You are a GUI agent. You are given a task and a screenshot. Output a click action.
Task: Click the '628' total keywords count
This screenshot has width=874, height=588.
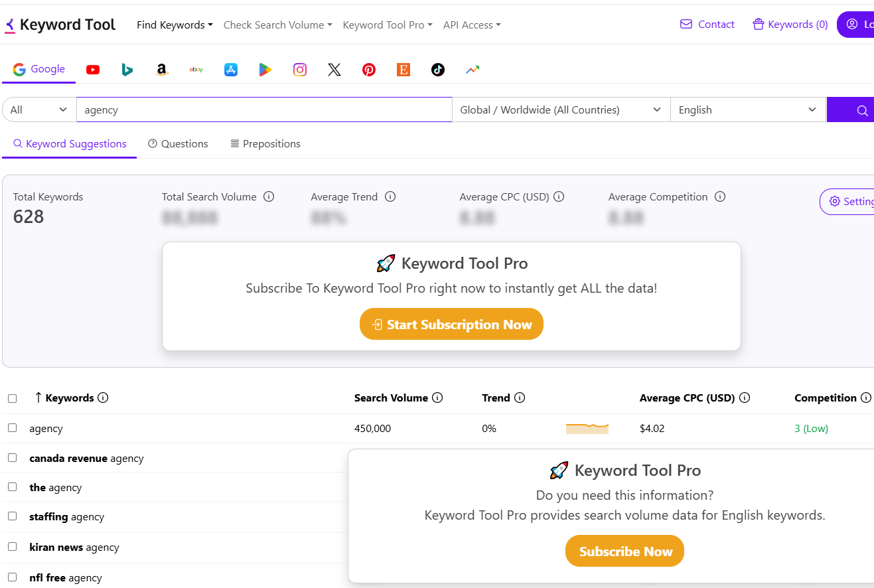pos(29,217)
